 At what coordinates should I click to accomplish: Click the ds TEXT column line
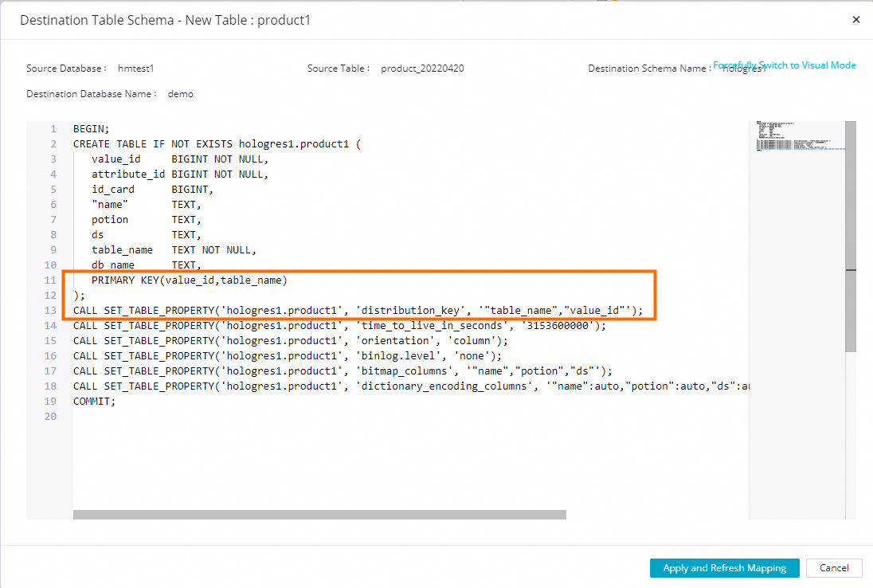click(147, 234)
